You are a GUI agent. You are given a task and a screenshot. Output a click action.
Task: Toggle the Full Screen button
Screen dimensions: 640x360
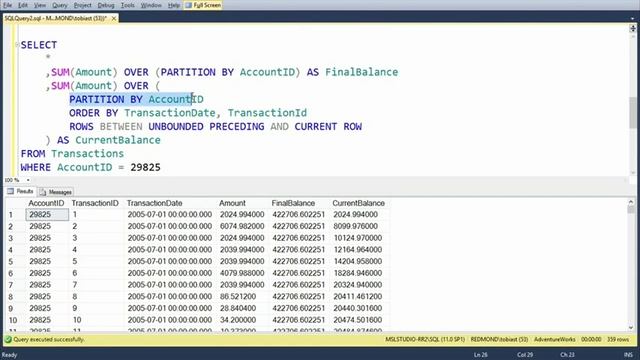203,5
